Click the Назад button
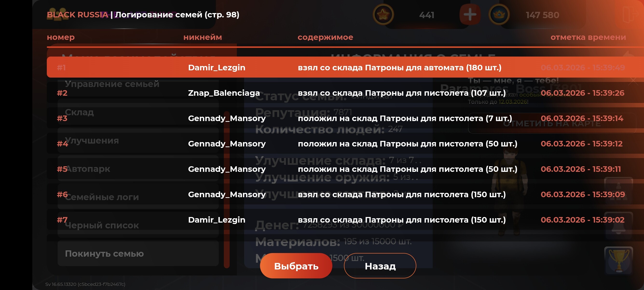Screen dimensions: 644x290 [x=380, y=266]
